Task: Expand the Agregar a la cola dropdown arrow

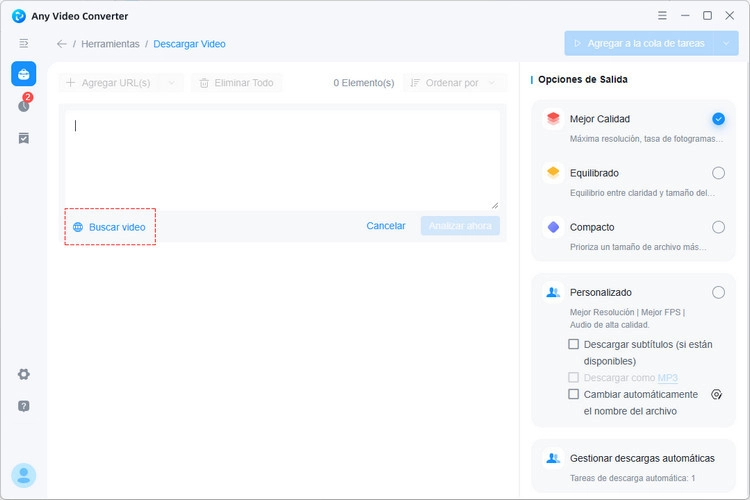Action: pyautogui.click(x=726, y=44)
